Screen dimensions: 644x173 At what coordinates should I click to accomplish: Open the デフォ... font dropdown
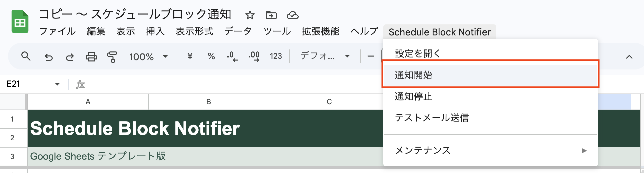tap(325, 56)
